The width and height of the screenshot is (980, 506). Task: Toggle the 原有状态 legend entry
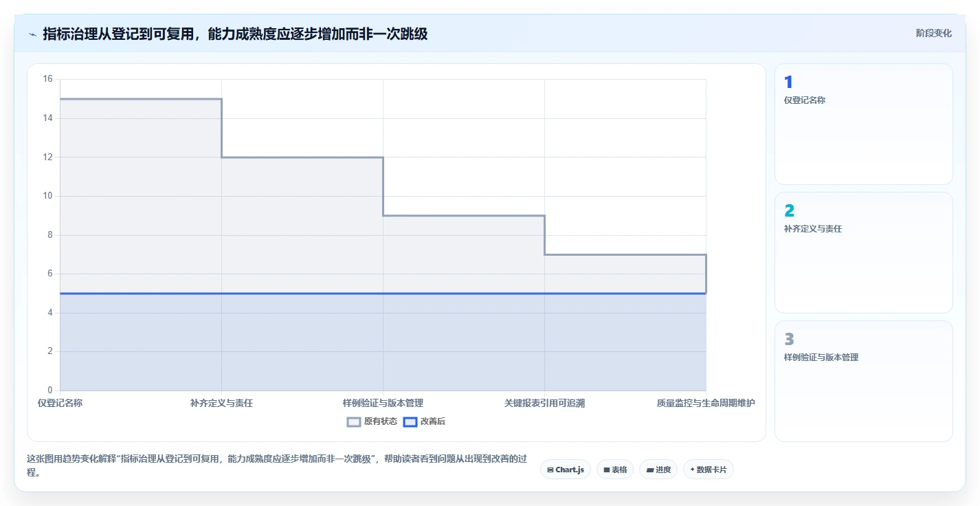coord(372,421)
